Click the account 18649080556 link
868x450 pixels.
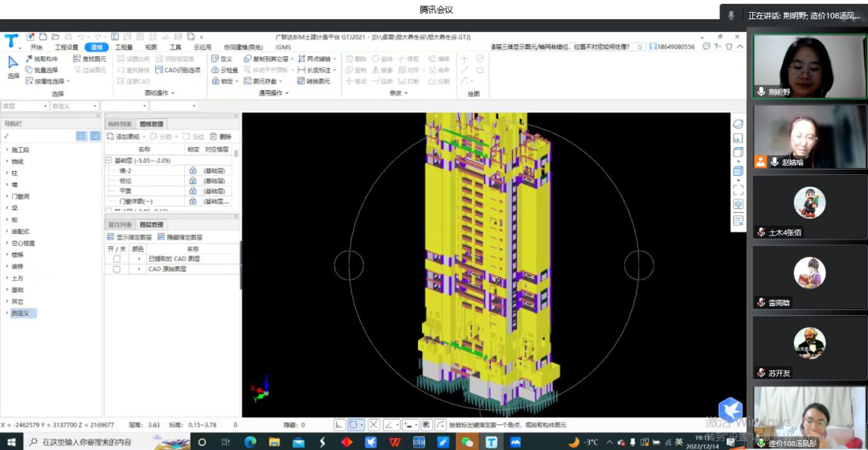tap(672, 47)
